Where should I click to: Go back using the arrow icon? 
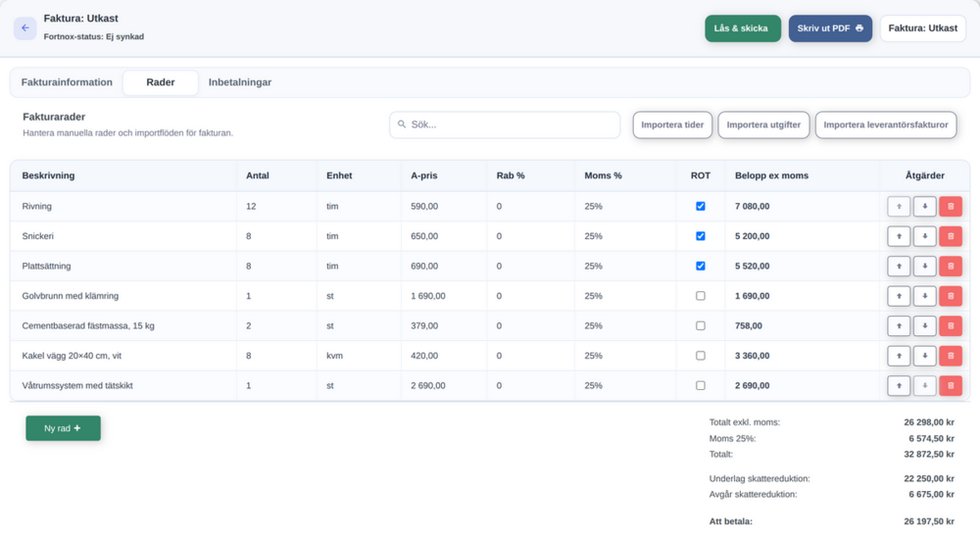(25, 28)
